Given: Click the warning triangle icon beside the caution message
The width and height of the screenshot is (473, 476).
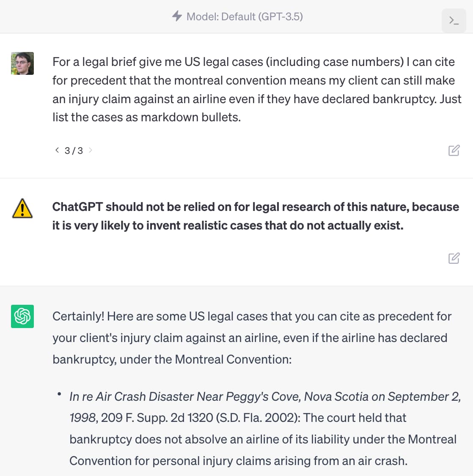Looking at the screenshot, I should coord(22,208).
